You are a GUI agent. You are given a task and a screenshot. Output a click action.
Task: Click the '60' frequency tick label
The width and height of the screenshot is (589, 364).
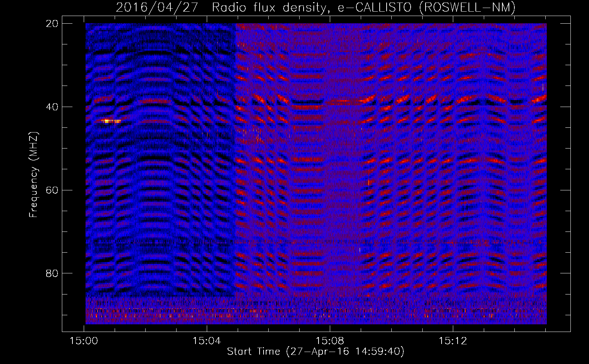point(52,190)
